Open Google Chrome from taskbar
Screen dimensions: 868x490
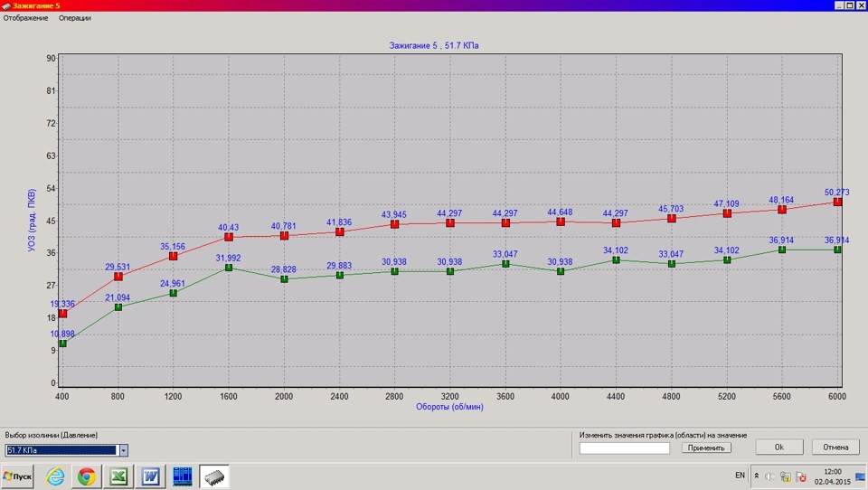pos(87,476)
